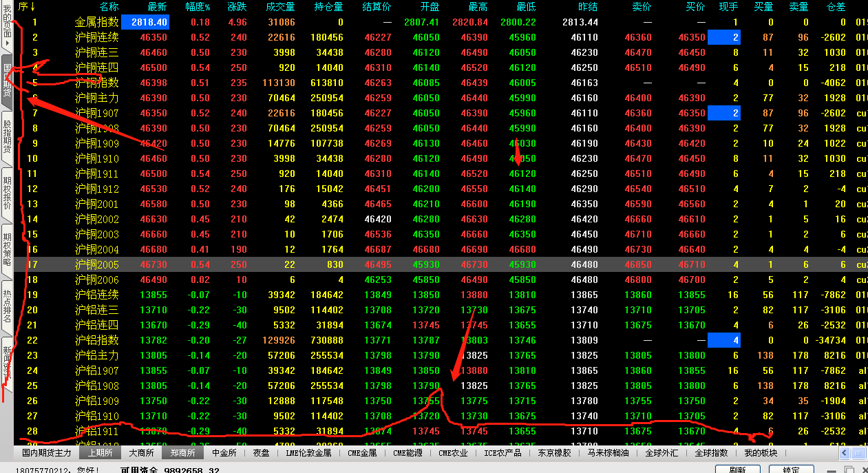The width and height of the screenshot is (868, 473).
Task: Open the 期权报价 sidebar tab
Action: [x=7, y=191]
